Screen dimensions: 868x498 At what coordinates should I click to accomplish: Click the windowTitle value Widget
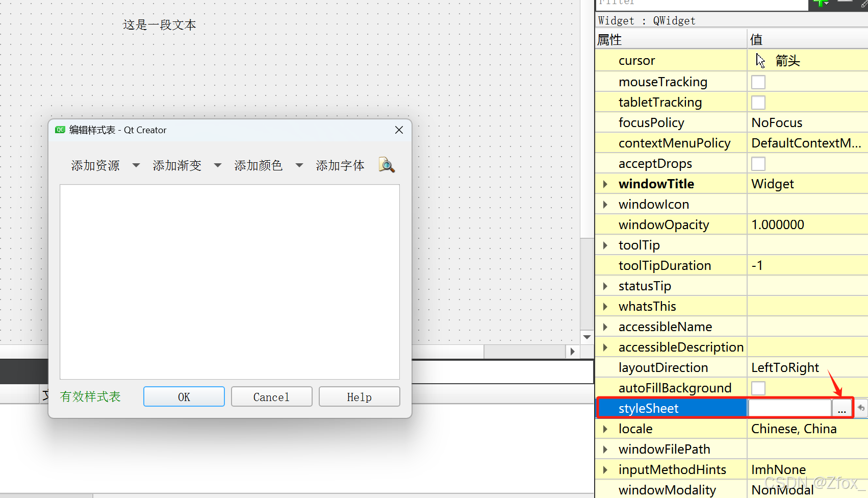click(x=773, y=184)
